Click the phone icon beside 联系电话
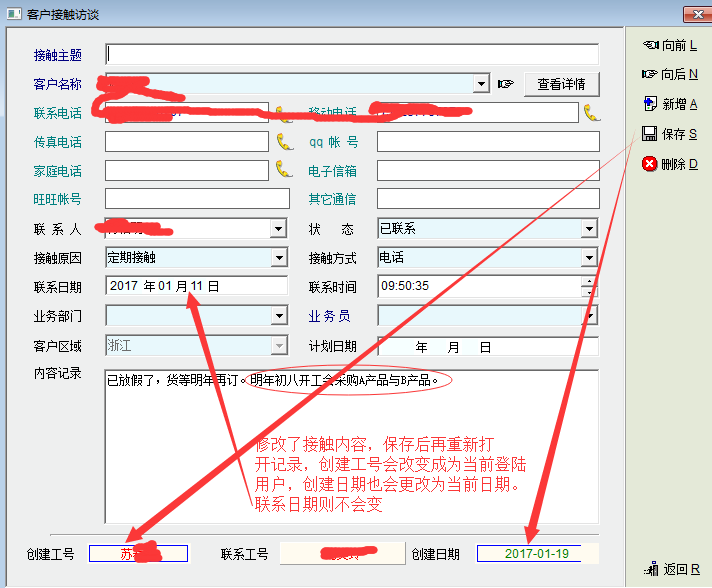The height and width of the screenshot is (588, 712). [x=283, y=113]
